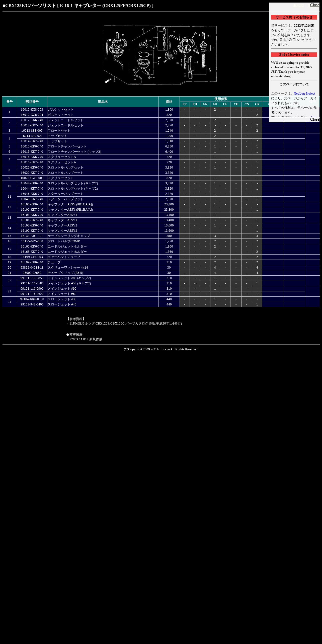Open the GeoLog Project link
Viewport: 322px width, 644px height.
(304, 94)
